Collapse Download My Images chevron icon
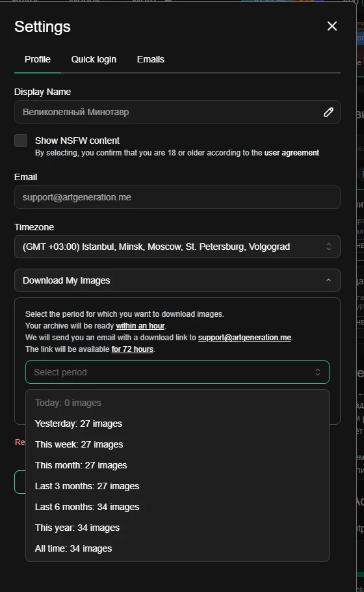 (x=328, y=280)
